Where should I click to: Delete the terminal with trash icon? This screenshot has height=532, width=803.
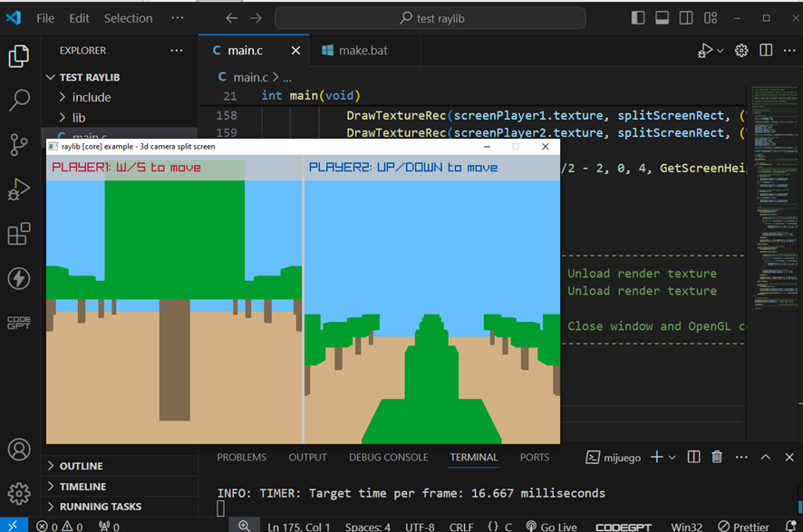[717, 458]
